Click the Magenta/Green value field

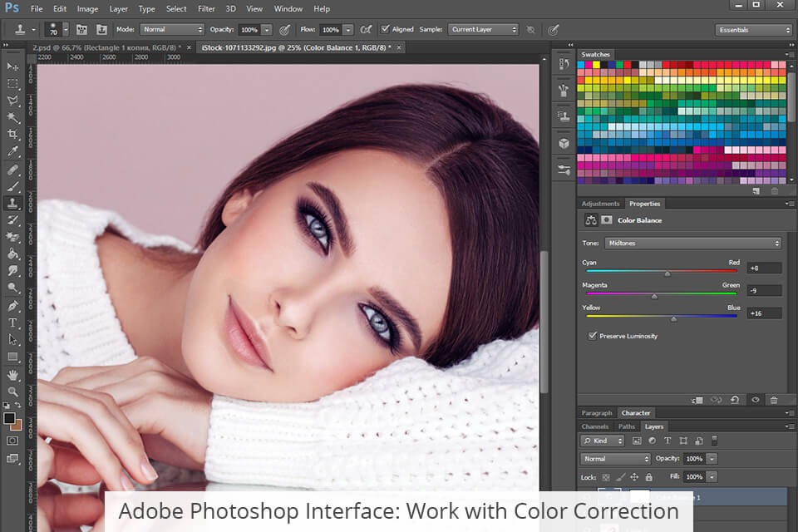point(764,290)
